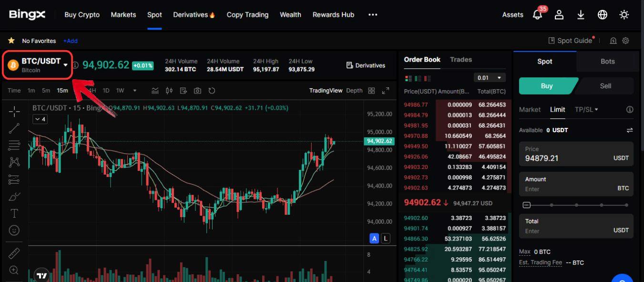Expand the chart to fullscreen

click(386, 91)
